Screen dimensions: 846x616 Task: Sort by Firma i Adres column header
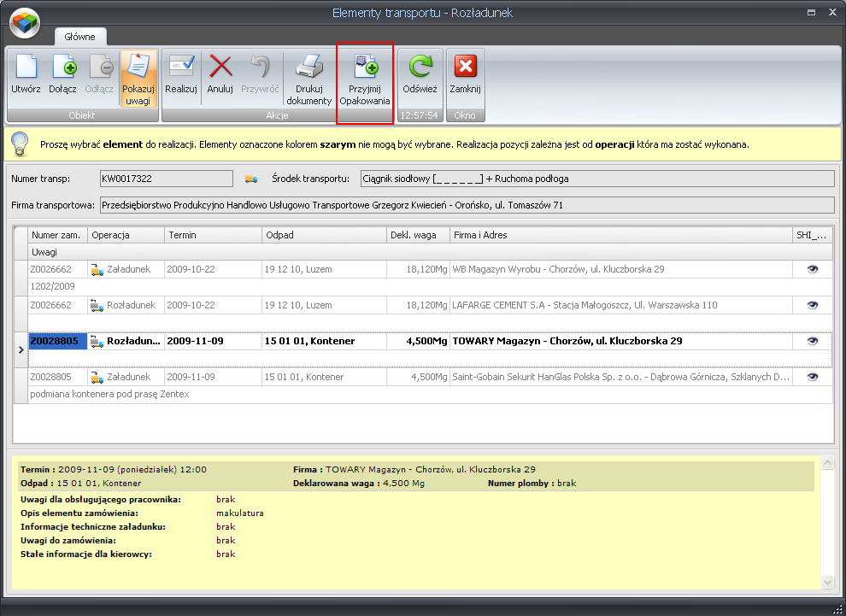point(621,235)
